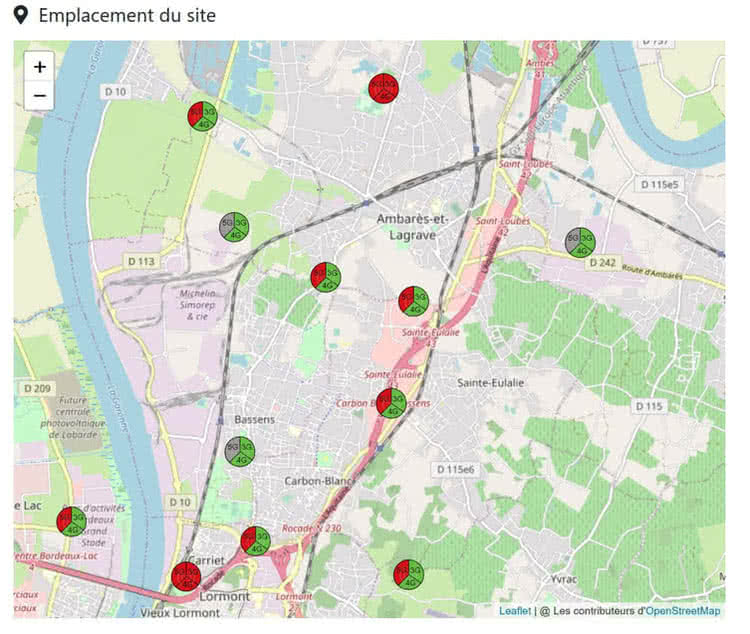
Task: Select the marker directly below Bassens
Action: [x=240, y=452]
